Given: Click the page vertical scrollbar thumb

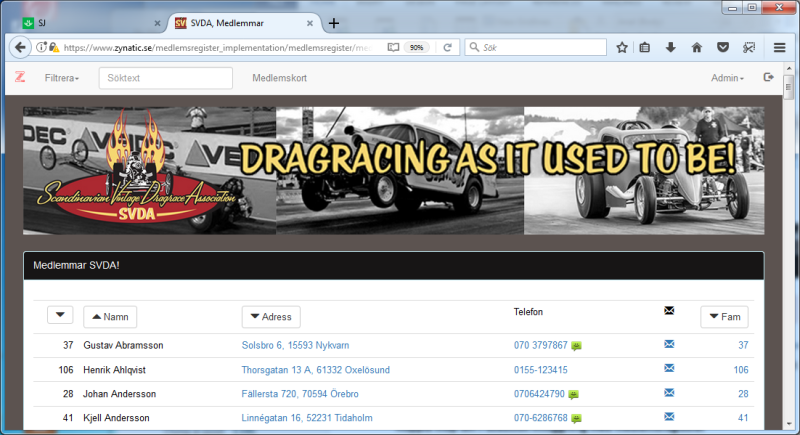Looking at the screenshot, I should click(x=789, y=87).
